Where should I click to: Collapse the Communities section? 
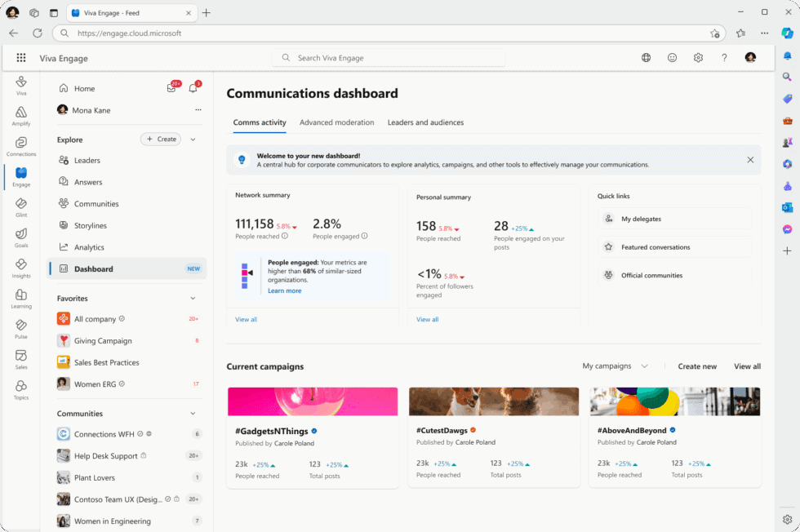(x=193, y=413)
